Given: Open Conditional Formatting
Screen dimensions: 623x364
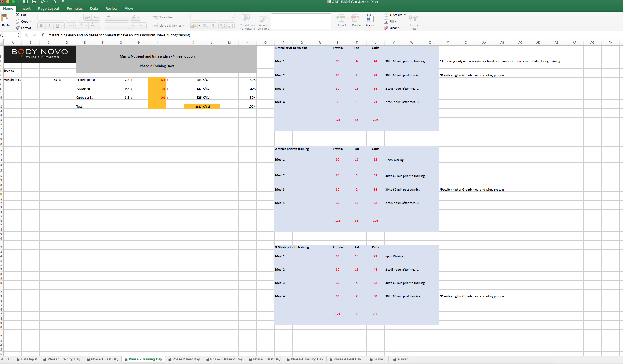Looking at the screenshot, I should [247, 22].
